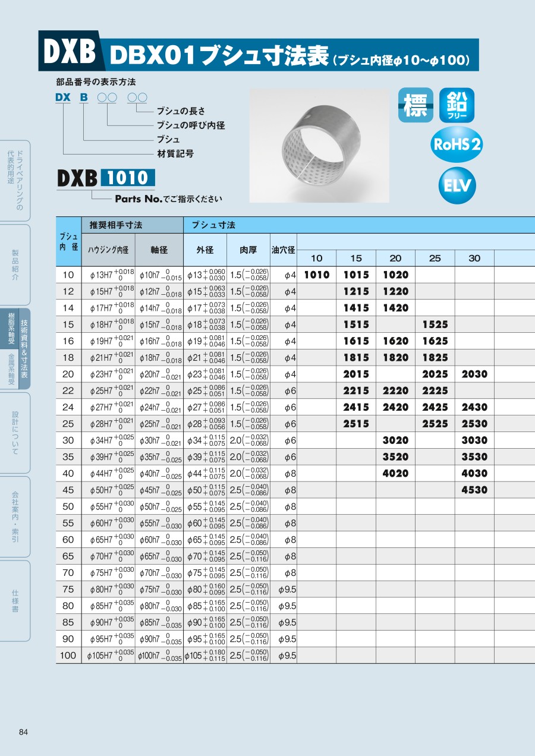Switch to the 会社案内・索引 side tab

click(15, 516)
